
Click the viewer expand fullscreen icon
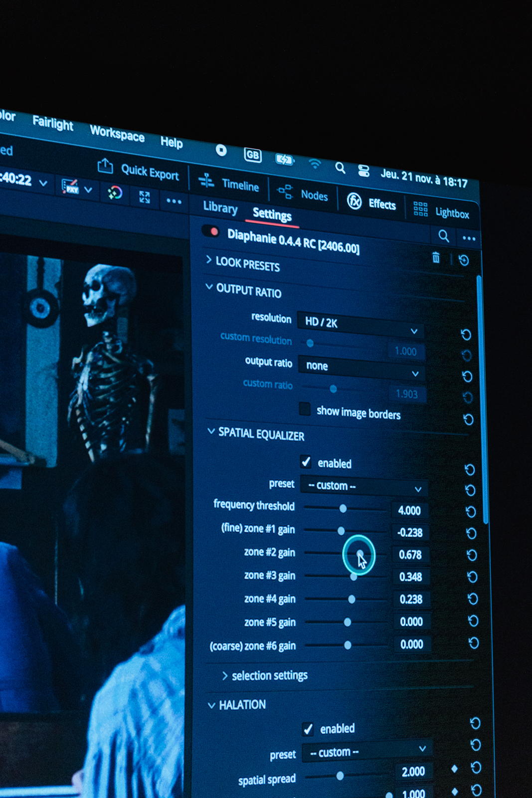coord(145,197)
